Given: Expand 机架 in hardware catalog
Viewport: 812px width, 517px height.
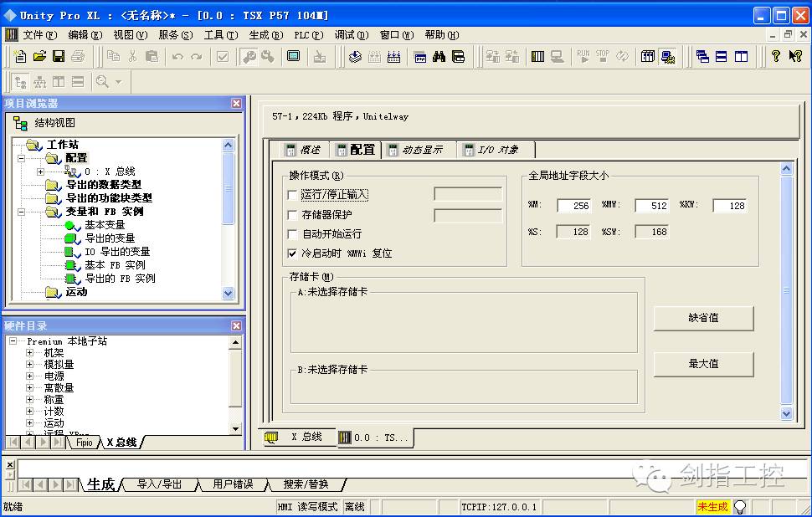Looking at the screenshot, I should tap(30, 353).
